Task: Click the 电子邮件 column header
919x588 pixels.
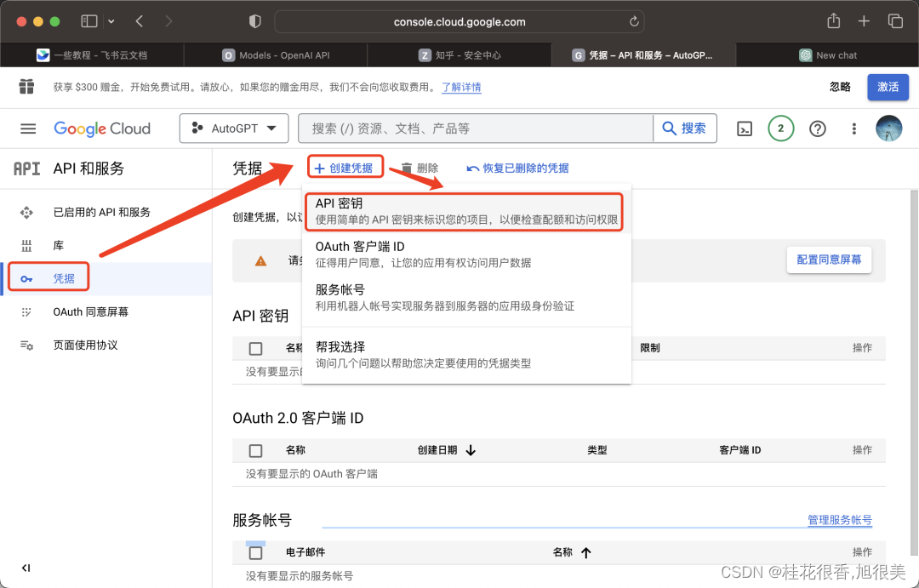Action: coord(305,552)
